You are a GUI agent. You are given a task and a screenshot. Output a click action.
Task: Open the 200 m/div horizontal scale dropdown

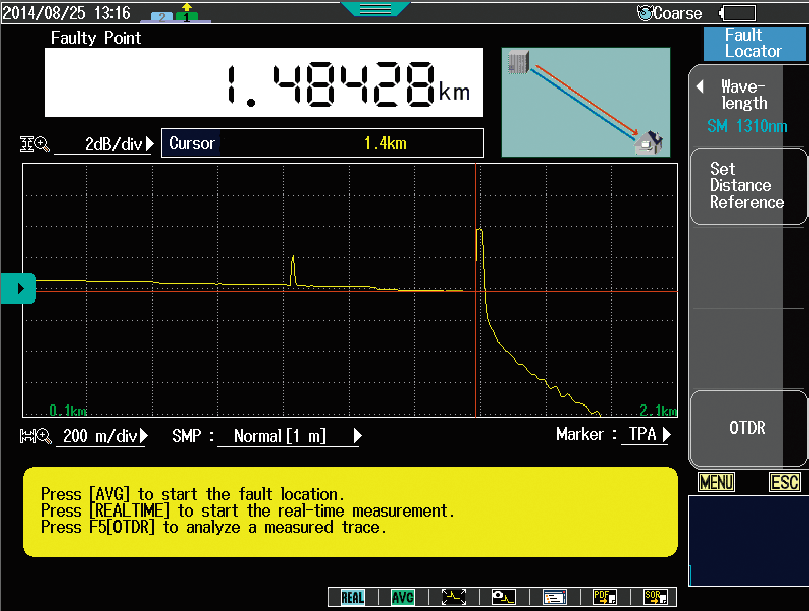pos(105,436)
